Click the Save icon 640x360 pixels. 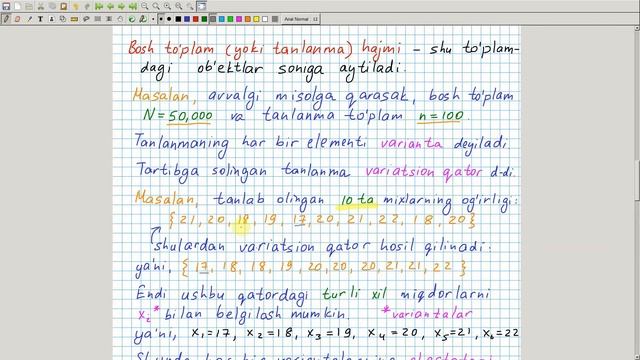click(6, 7)
